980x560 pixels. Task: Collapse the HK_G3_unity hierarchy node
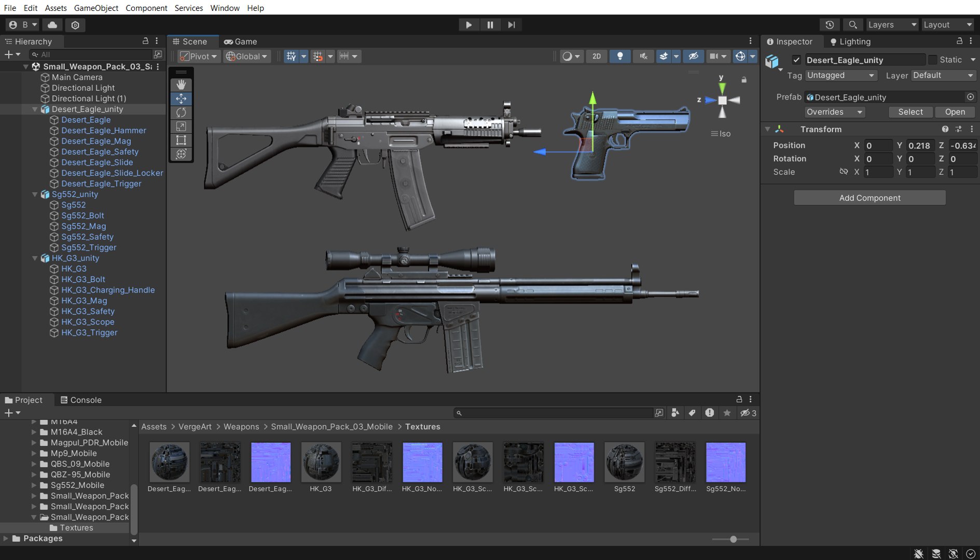tap(35, 258)
